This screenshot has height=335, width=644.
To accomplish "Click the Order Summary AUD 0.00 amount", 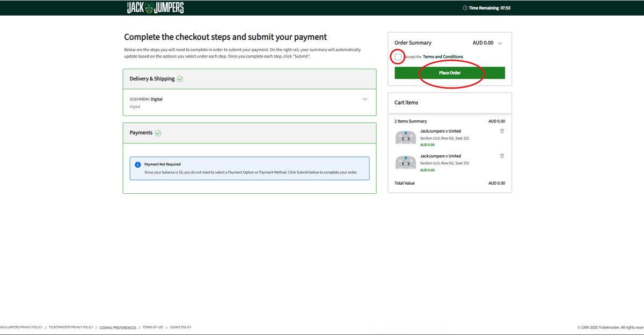I will coord(483,43).
